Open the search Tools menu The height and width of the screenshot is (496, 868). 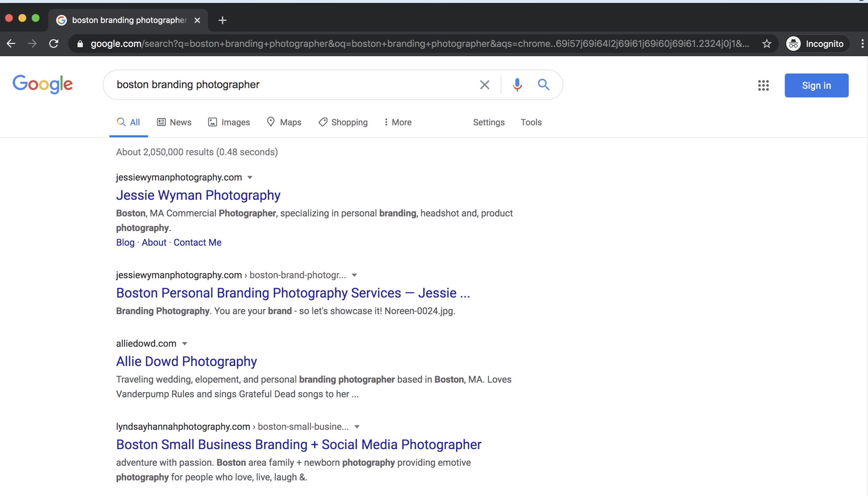(531, 122)
